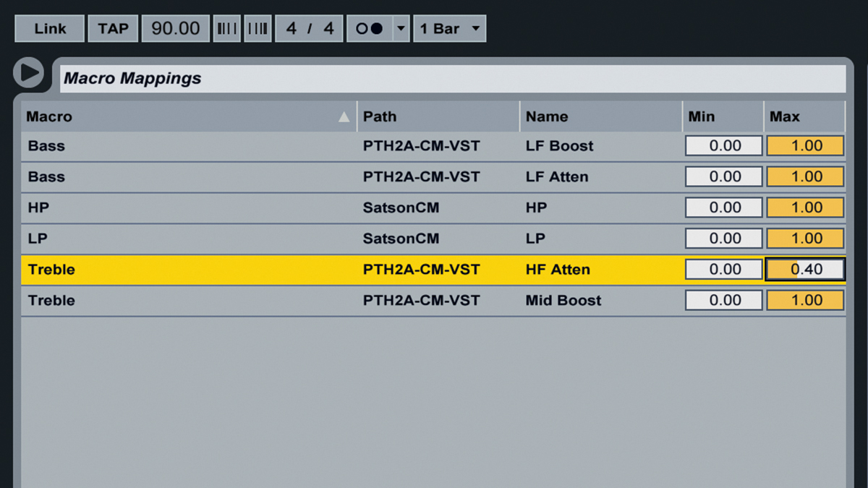The height and width of the screenshot is (488, 868).
Task: Click the TAP tempo button
Action: tap(113, 29)
